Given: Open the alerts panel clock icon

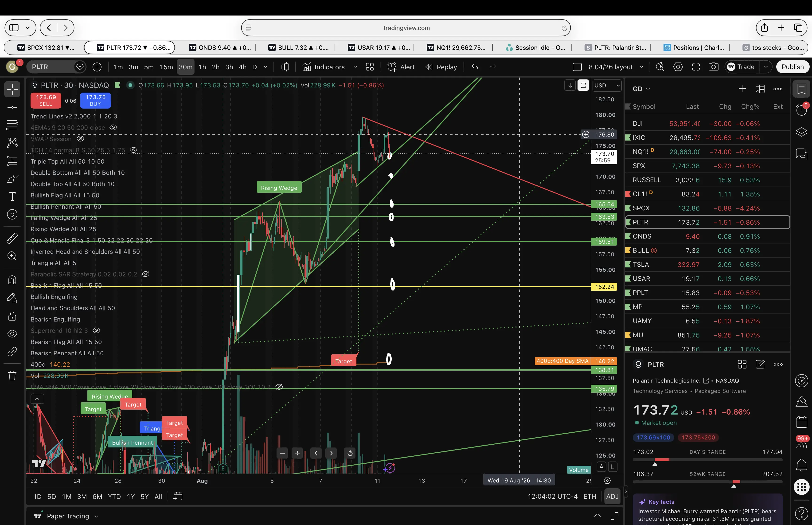Looking at the screenshot, I should pos(801,110).
